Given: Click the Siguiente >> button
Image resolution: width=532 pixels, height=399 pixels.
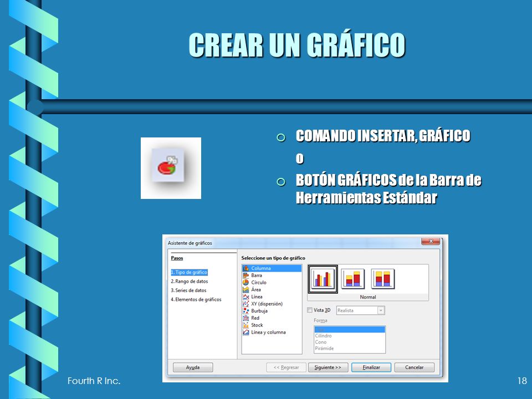Looking at the screenshot, I should coord(328,367).
